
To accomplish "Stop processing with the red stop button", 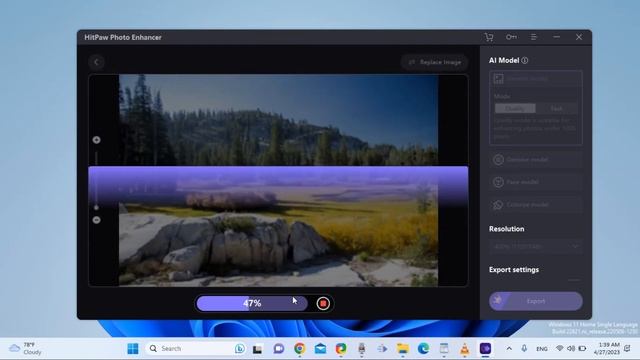I will [323, 303].
